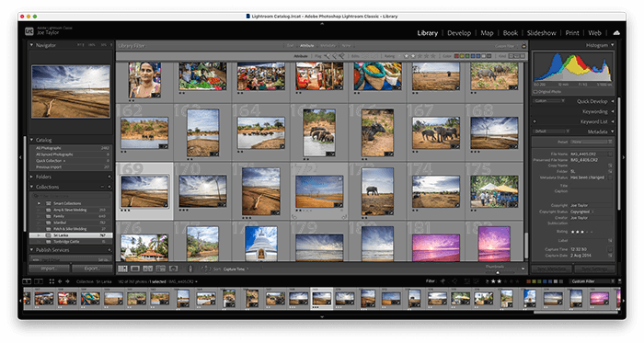Select the Metadata filter tab
This screenshot has width=644, height=343.
328,46
